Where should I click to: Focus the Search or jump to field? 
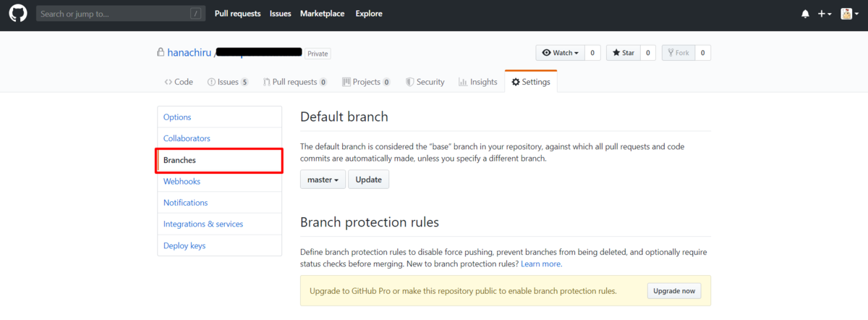120,14
